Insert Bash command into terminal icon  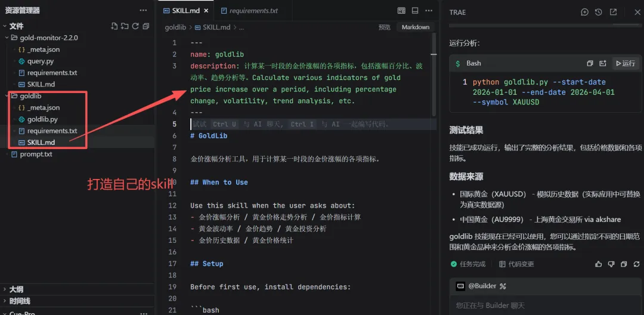point(603,63)
